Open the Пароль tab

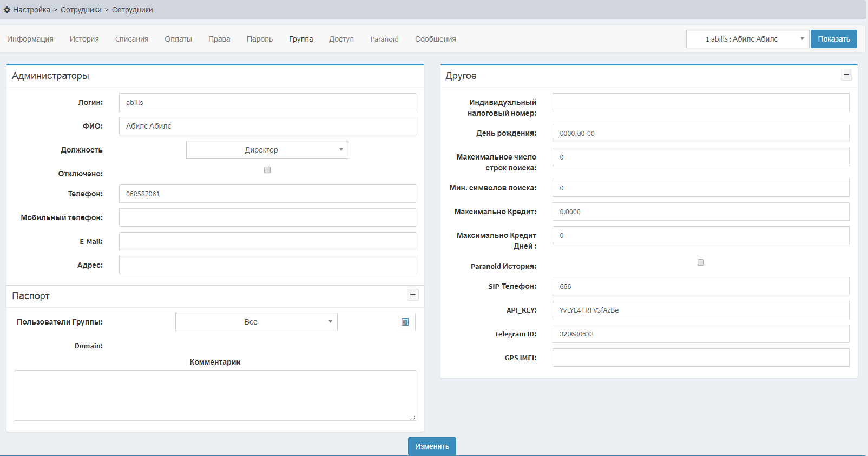tap(260, 39)
